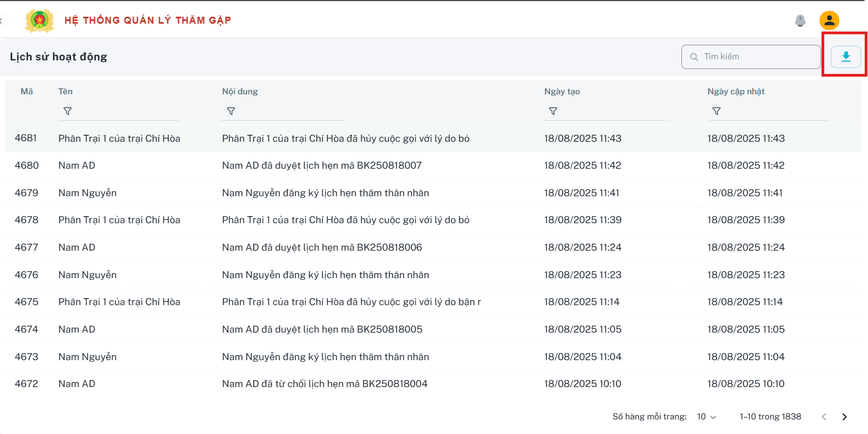Click Nam Nguyễn name in row 4679
The image size is (868, 434).
87,193
